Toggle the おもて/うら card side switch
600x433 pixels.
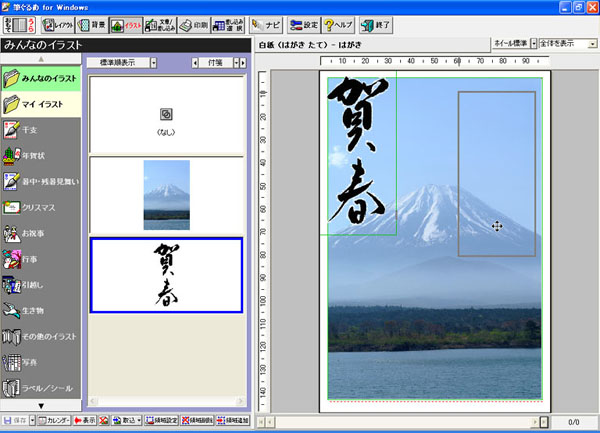pyautogui.click(x=17, y=24)
